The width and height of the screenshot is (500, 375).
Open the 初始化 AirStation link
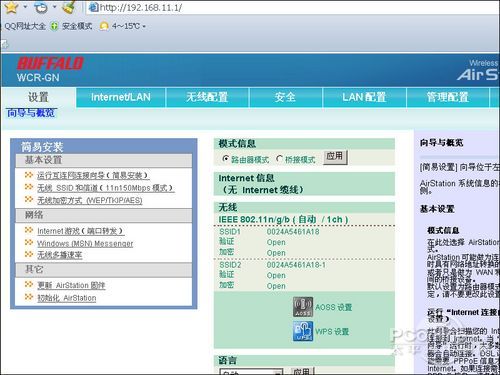click(x=66, y=298)
